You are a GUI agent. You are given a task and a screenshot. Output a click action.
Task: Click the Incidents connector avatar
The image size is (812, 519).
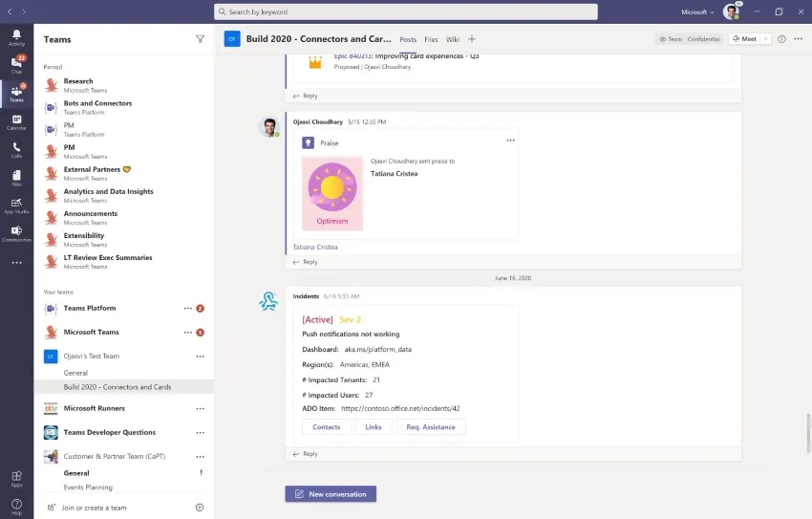click(x=268, y=301)
